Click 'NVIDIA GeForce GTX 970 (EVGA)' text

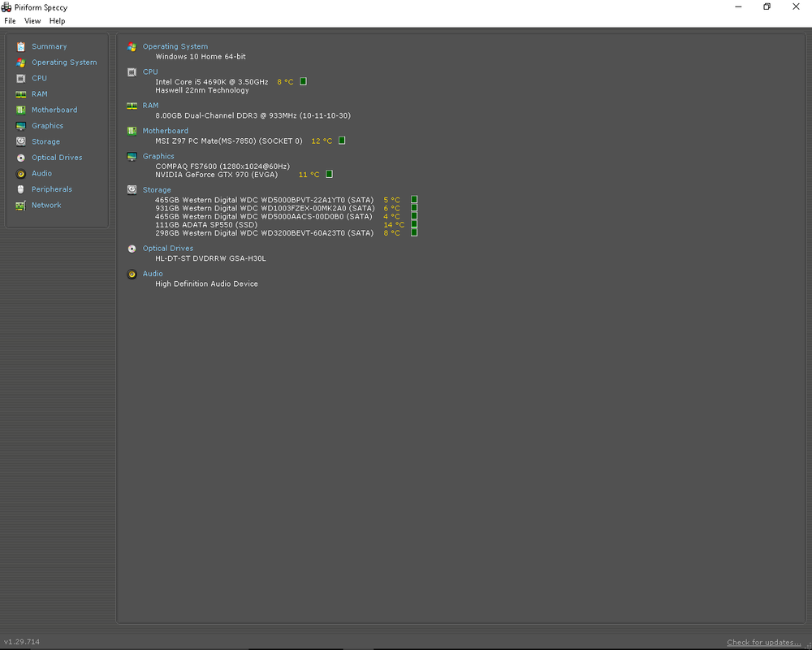[217, 175]
